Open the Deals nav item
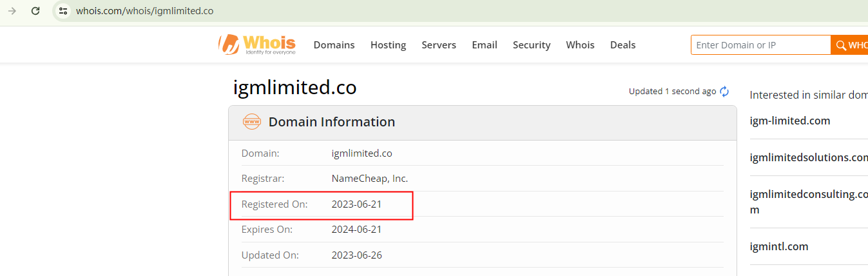Image resolution: width=868 pixels, height=276 pixels. point(622,45)
